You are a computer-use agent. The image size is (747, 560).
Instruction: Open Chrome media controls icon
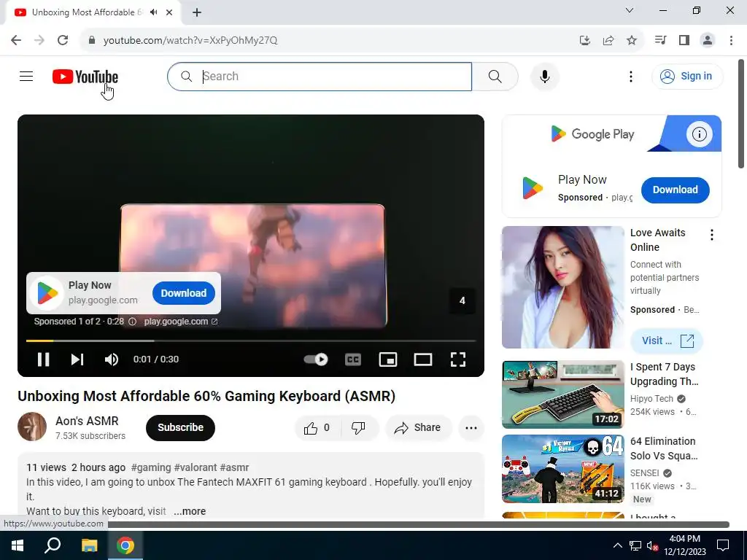[660, 40]
